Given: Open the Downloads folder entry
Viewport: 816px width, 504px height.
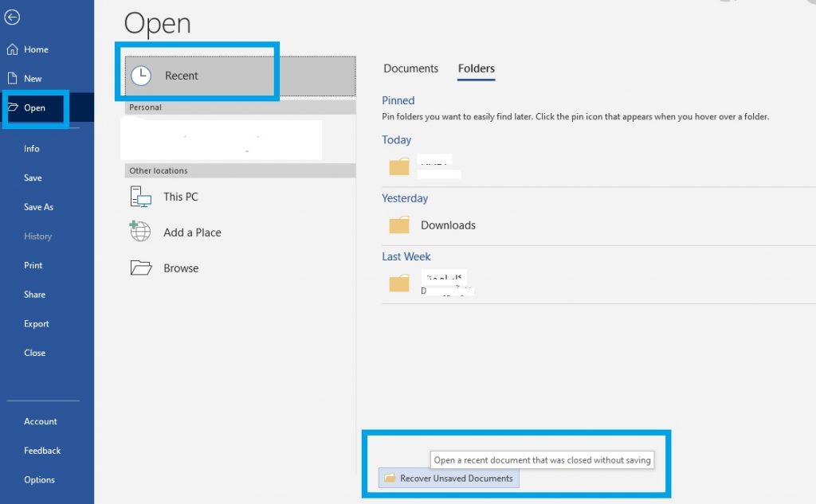Looking at the screenshot, I should [448, 225].
